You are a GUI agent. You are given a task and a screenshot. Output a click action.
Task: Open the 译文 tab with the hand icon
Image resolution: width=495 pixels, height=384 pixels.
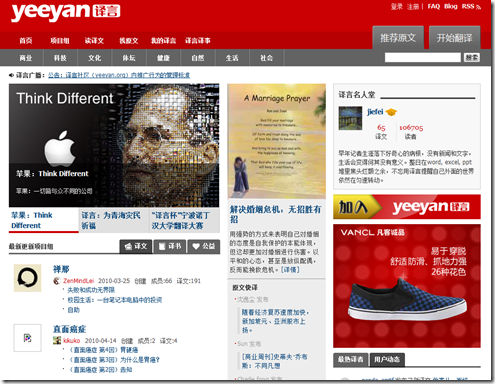pos(136,246)
